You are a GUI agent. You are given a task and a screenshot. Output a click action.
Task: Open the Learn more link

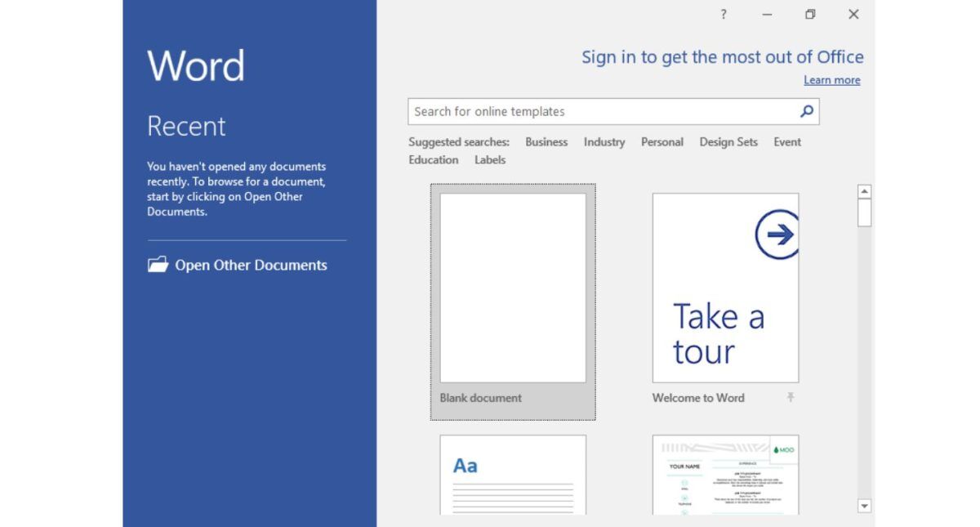[x=831, y=80]
